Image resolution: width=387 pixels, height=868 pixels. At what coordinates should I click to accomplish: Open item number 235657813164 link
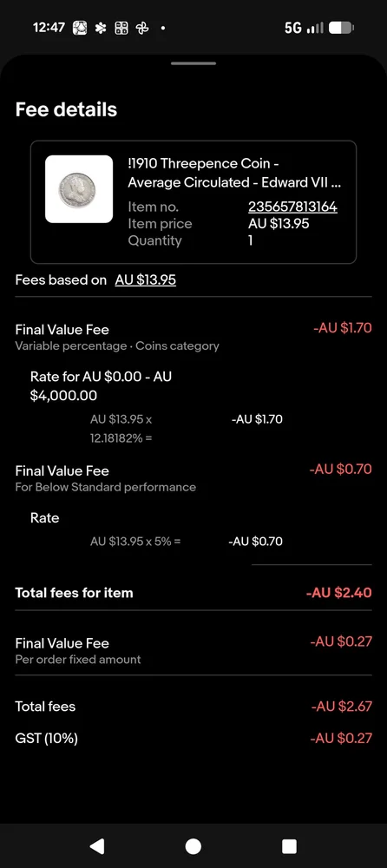click(x=292, y=207)
